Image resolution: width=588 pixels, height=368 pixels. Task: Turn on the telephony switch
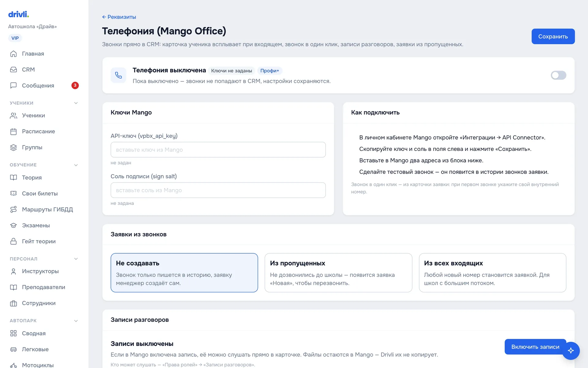(558, 75)
